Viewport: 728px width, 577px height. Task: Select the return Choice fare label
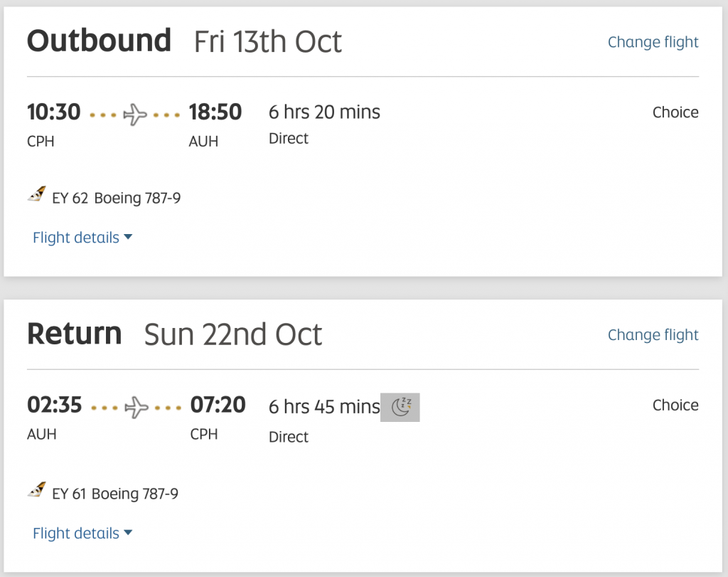click(675, 405)
